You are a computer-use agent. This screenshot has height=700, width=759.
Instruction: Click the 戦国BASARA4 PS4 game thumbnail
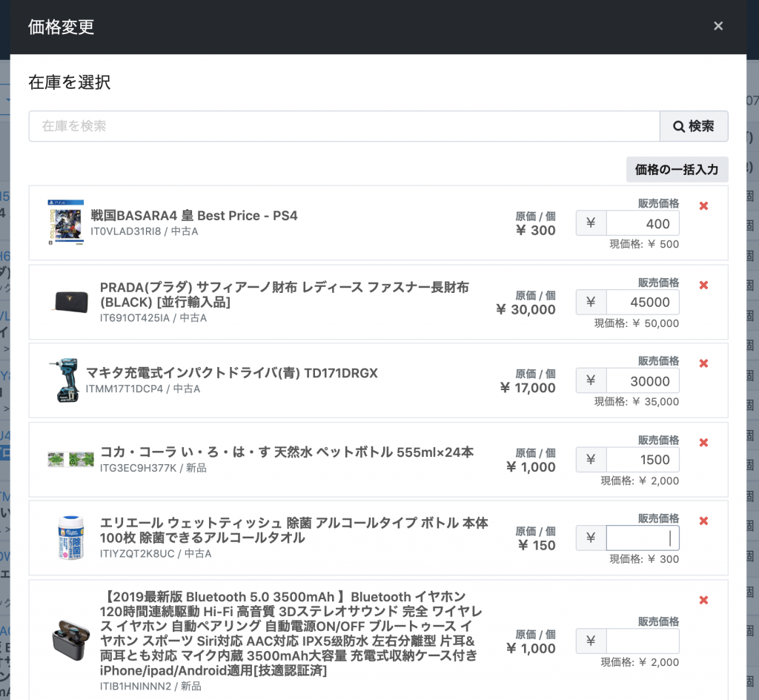point(65,222)
